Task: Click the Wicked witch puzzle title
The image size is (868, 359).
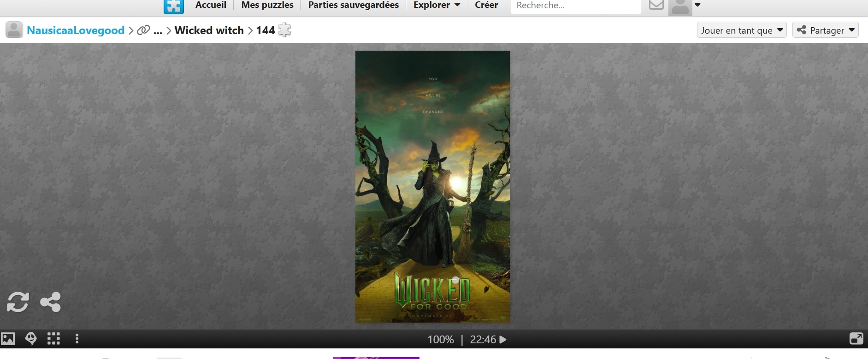Action: tap(209, 30)
